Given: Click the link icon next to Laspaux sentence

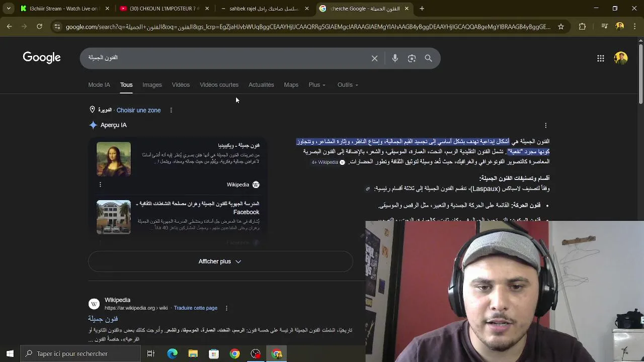Looking at the screenshot, I should click(368, 189).
